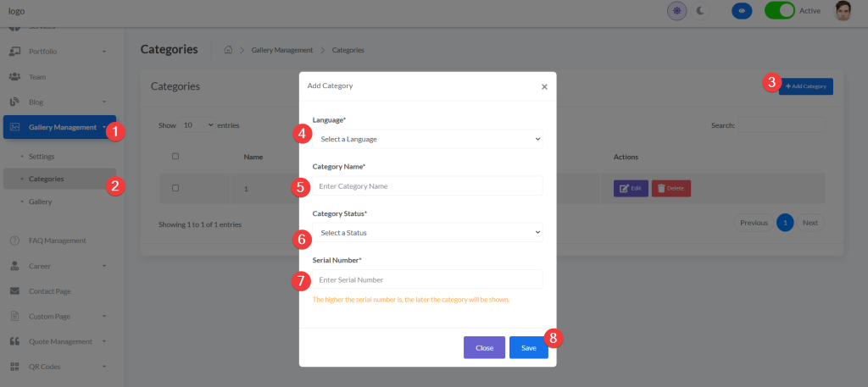Open the Select a Status dropdown
The width and height of the screenshot is (868, 387).
coord(427,232)
